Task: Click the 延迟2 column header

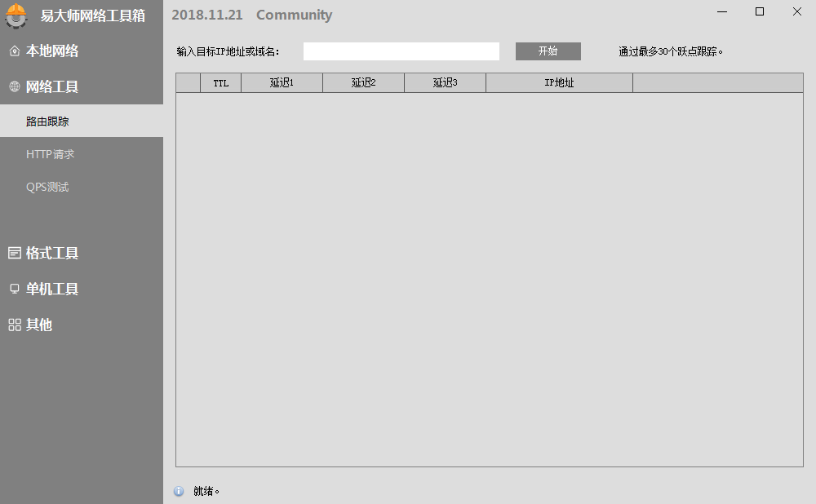Action: 363,82
